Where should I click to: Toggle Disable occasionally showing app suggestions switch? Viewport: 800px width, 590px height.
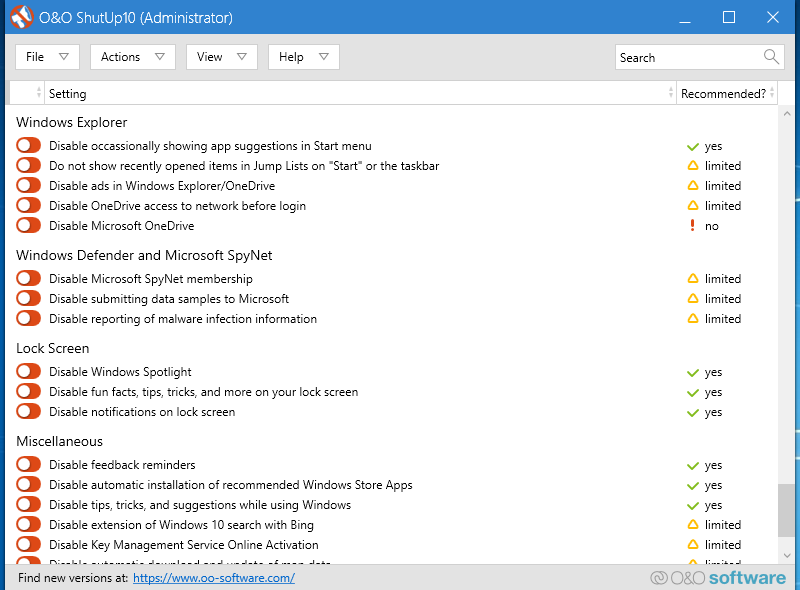click(29, 145)
